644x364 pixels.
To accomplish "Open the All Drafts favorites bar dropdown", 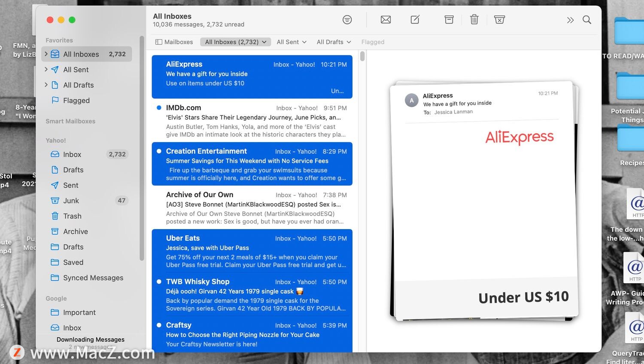I will pyautogui.click(x=334, y=42).
